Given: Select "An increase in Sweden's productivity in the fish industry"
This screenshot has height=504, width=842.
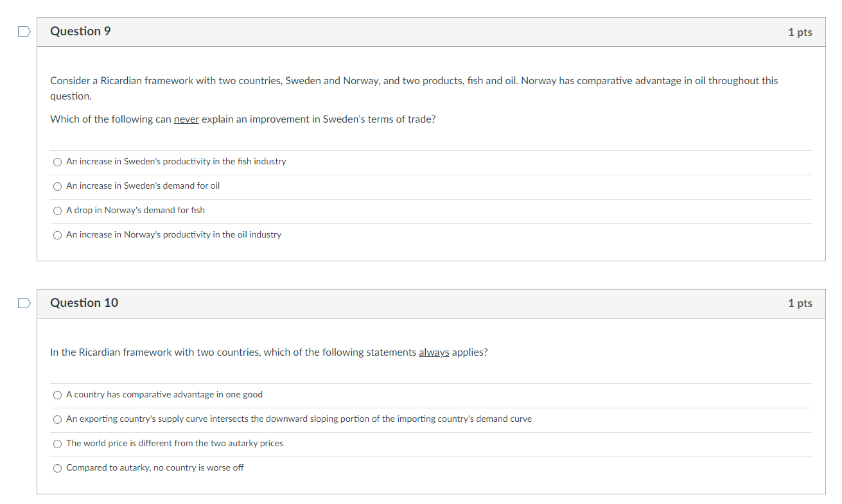Looking at the screenshot, I should (57, 162).
